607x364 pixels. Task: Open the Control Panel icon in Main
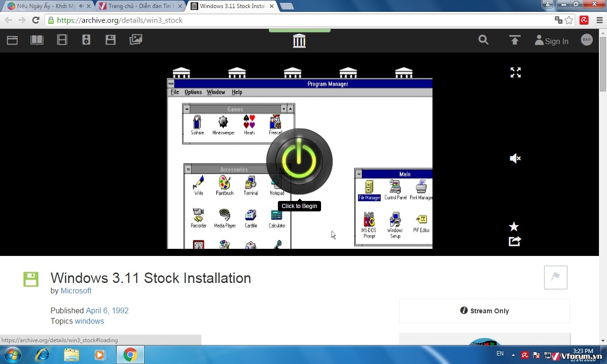(395, 190)
